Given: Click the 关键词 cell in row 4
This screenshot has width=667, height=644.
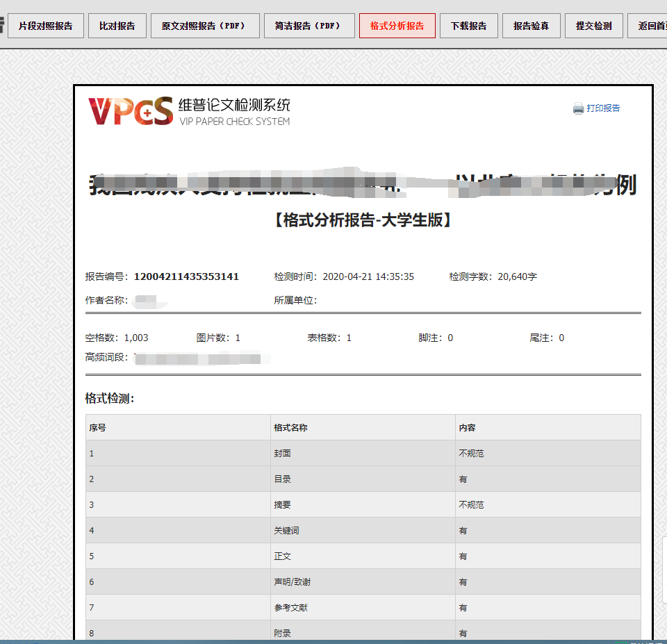Looking at the screenshot, I should click(286, 531).
